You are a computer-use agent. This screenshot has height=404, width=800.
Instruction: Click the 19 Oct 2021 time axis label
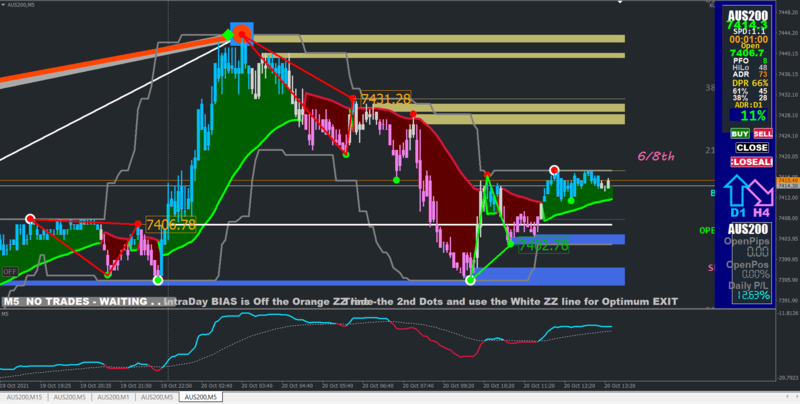point(14,386)
